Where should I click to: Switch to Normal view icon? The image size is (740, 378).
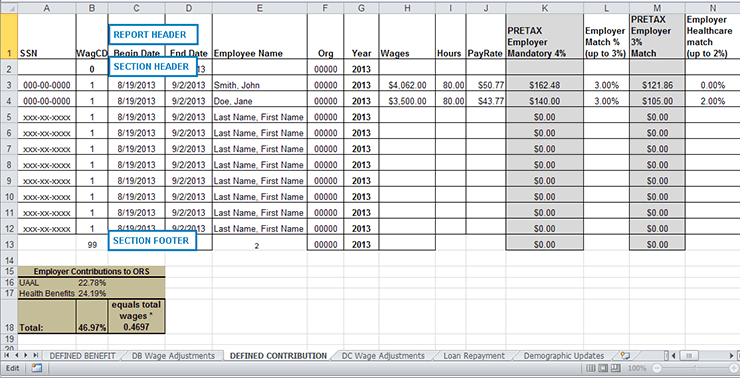point(590,368)
